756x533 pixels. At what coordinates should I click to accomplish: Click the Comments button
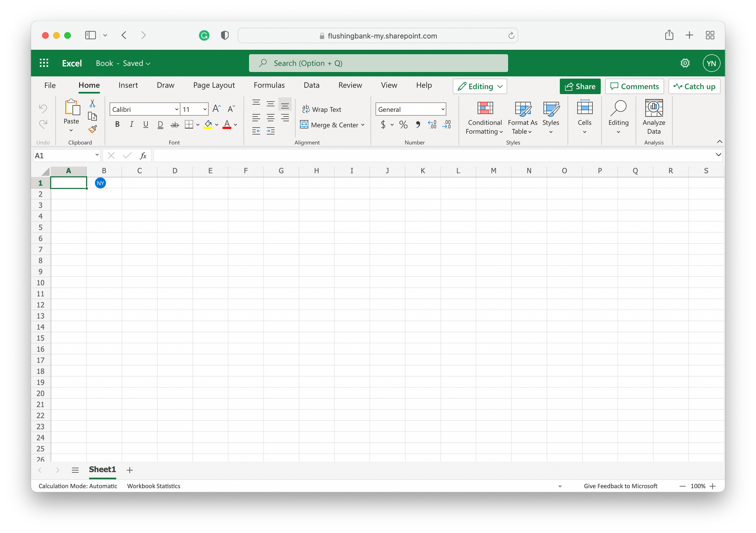pyautogui.click(x=634, y=87)
